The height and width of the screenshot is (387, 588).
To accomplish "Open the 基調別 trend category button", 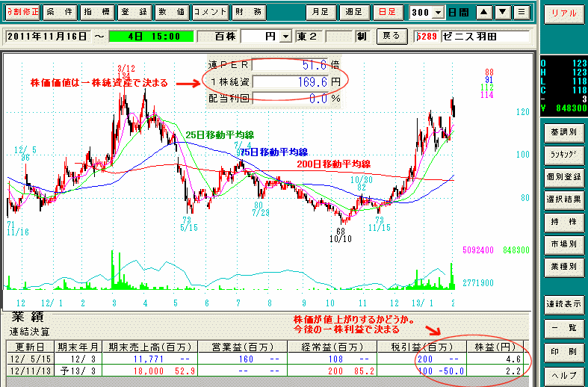I will (x=563, y=132).
